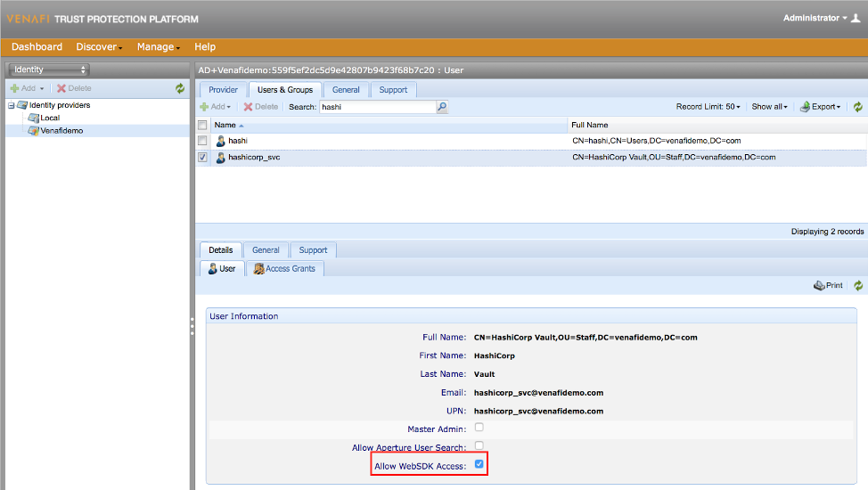Click the Displaying 2 records status text
Viewport: 868px width, 490px height.
click(x=827, y=232)
